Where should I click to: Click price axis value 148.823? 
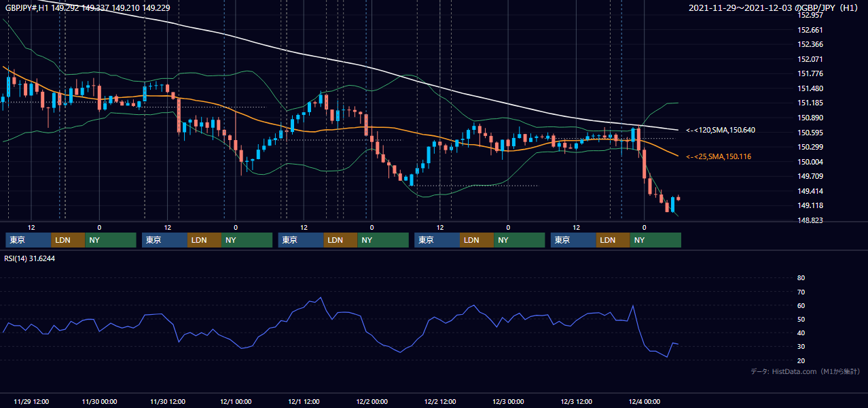[810, 220]
